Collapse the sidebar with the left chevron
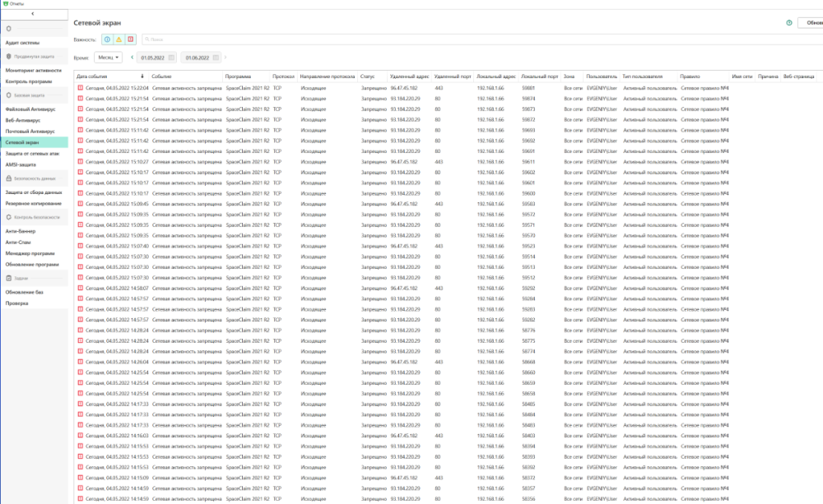The image size is (823, 504). [x=33, y=14]
